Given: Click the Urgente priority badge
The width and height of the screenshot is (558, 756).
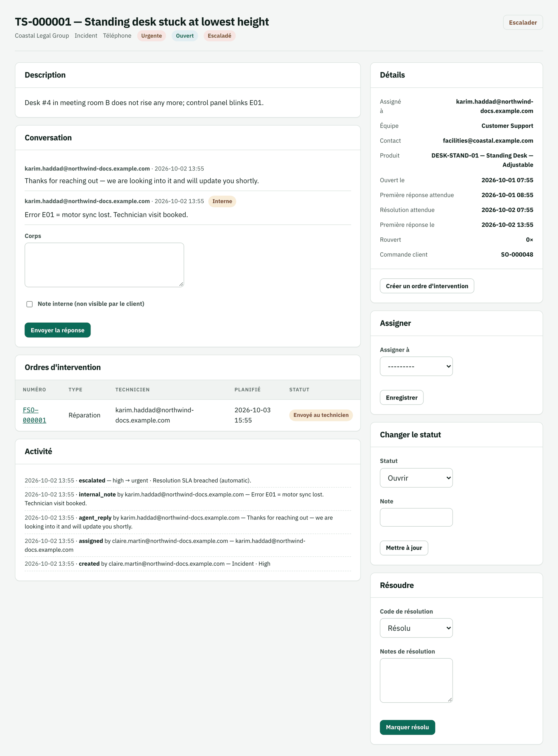Looking at the screenshot, I should pyautogui.click(x=151, y=36).
